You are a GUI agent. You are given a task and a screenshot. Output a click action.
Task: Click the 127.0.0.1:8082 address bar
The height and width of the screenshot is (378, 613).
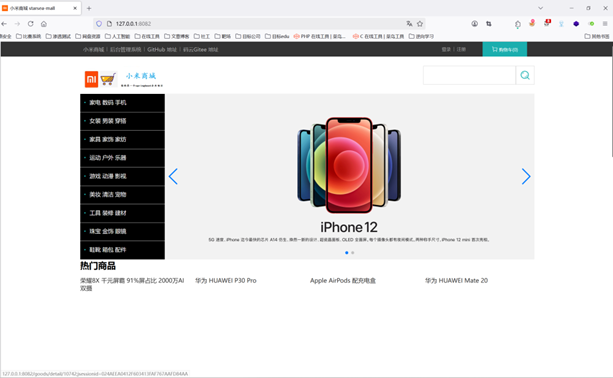click(258, 24)
